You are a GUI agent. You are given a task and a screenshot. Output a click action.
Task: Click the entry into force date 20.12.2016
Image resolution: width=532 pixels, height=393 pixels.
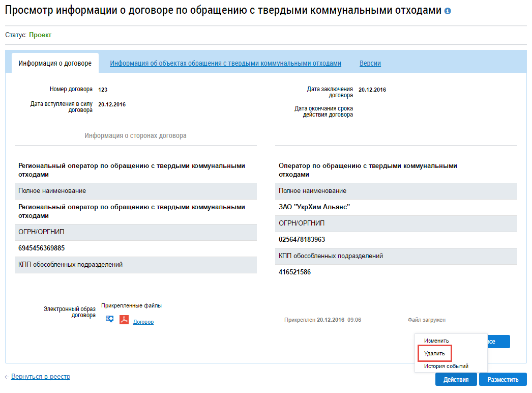[111, 105]
